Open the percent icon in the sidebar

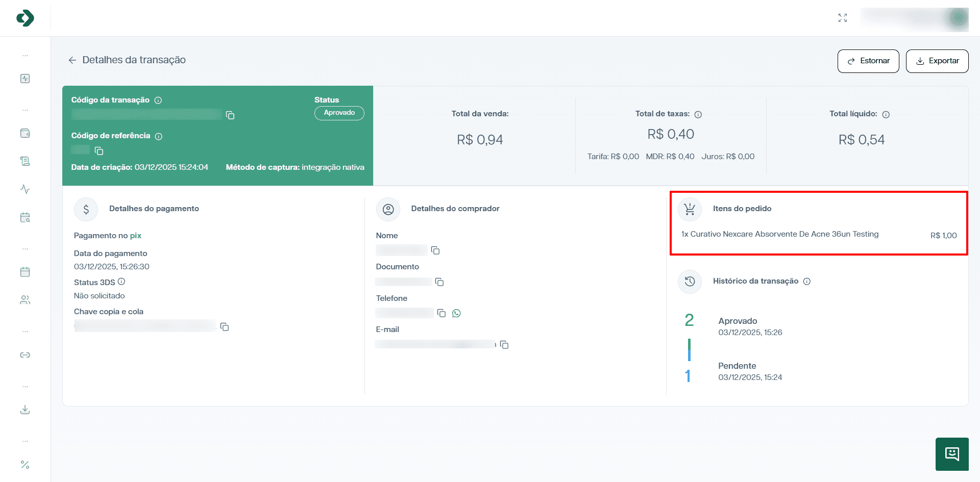(25, 465)
